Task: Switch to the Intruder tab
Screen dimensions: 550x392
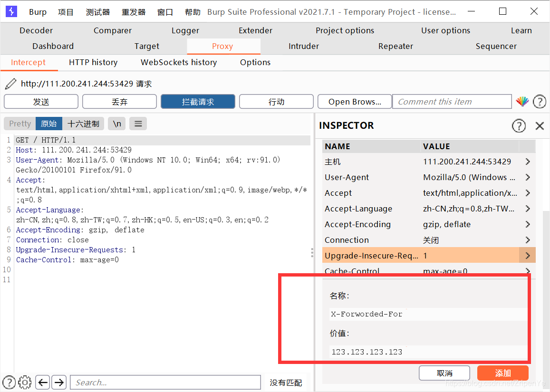Action: click(304, 46)
